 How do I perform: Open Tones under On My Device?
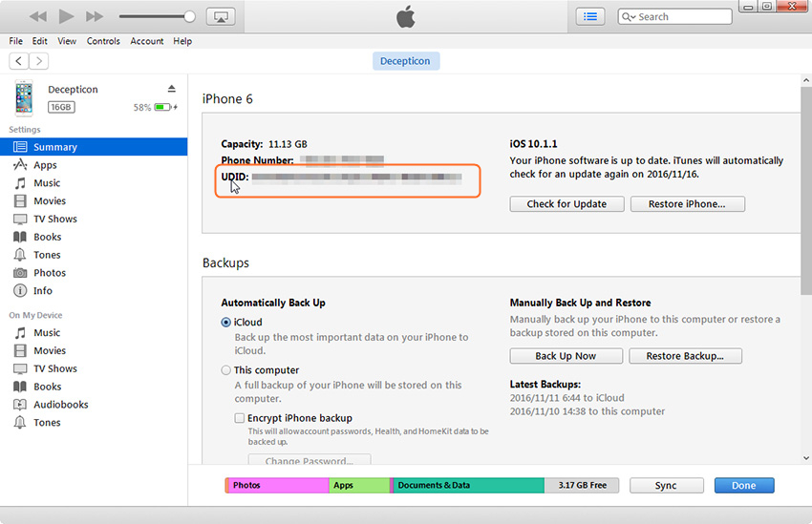[x=94, y=422]
